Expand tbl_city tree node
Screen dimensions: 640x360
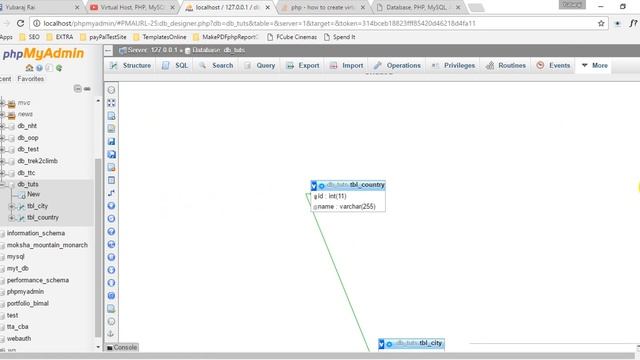12,207
